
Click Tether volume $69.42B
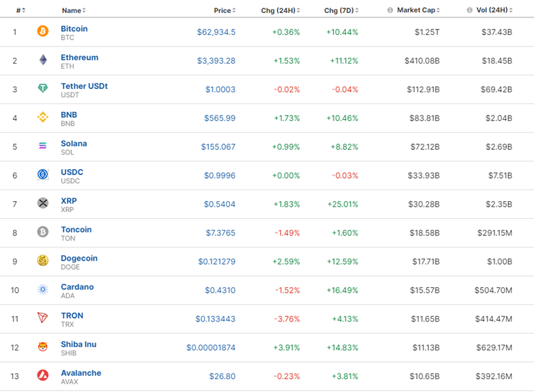coord(496,90)
